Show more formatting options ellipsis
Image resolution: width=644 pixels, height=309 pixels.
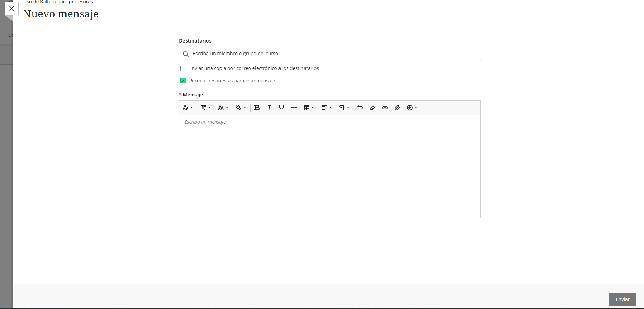294,108
